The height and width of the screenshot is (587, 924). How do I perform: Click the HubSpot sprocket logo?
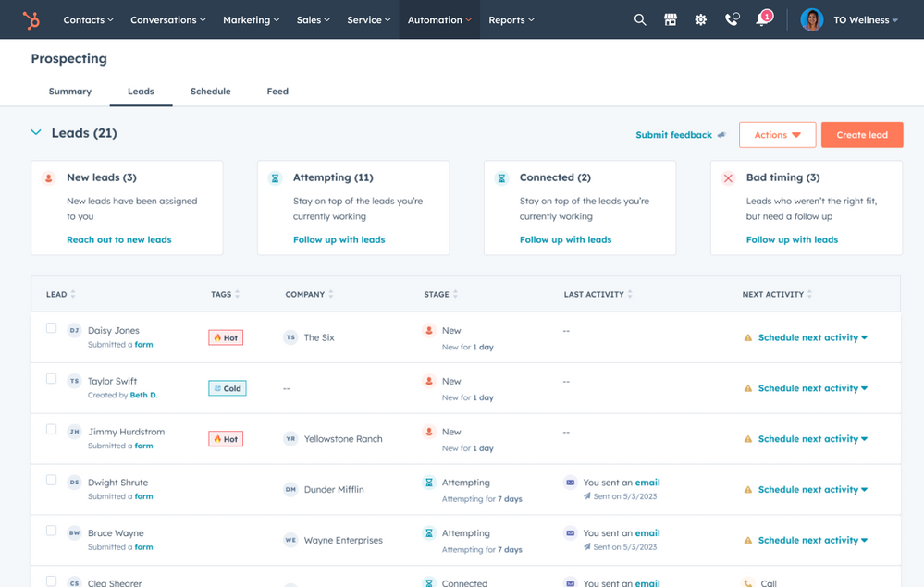(31, 19)
